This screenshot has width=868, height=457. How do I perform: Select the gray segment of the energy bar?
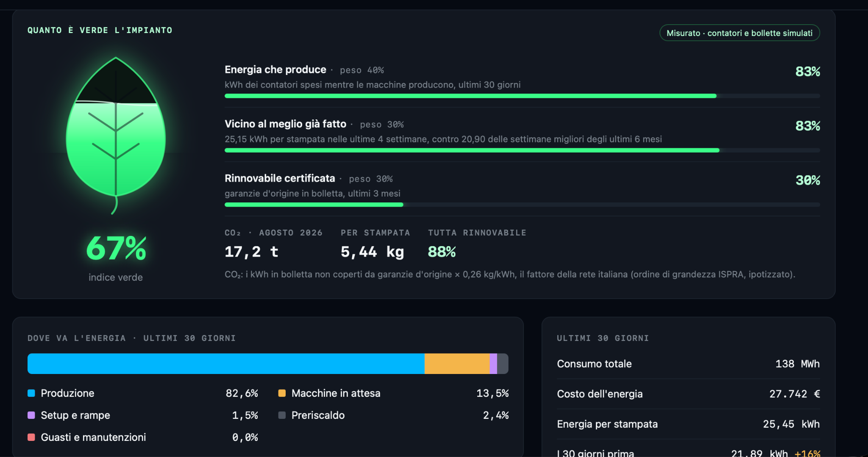[x=503, y=364]
